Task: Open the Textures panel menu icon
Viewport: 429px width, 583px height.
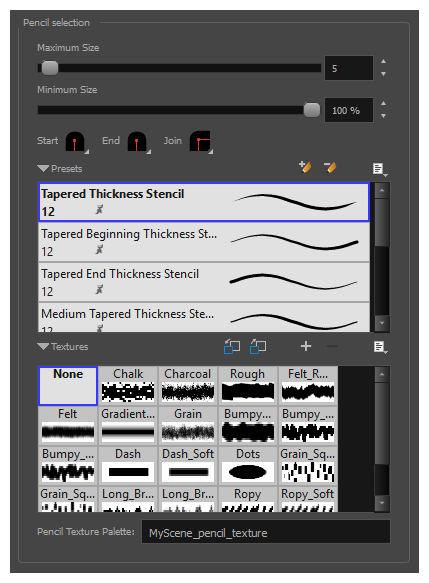Action: click(380, 347)
